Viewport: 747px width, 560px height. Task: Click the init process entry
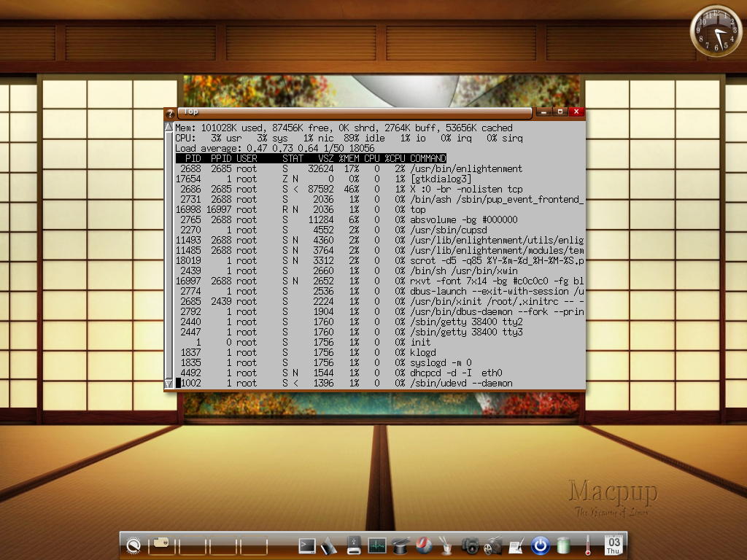click(x=420, y=343)
